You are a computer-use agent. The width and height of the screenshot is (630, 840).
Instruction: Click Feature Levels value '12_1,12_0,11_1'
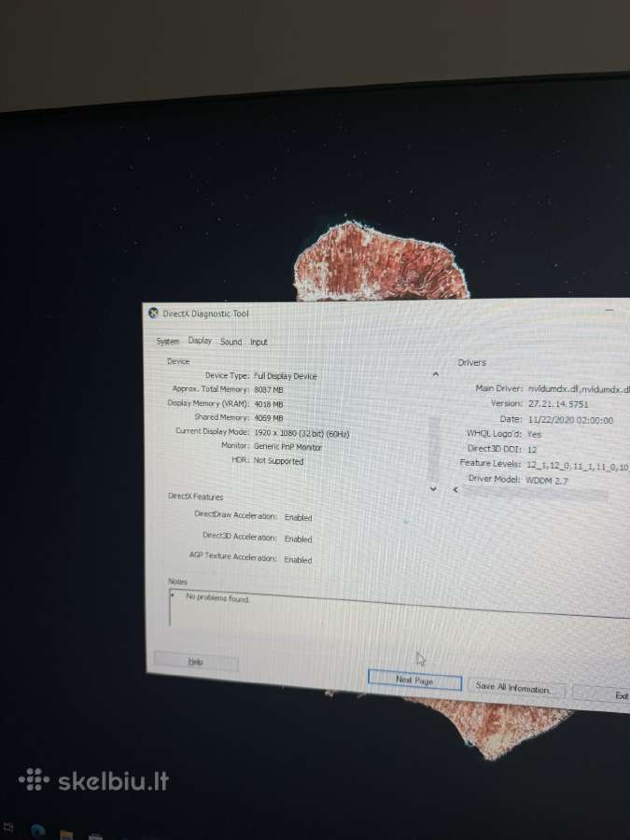pos(558,466)
